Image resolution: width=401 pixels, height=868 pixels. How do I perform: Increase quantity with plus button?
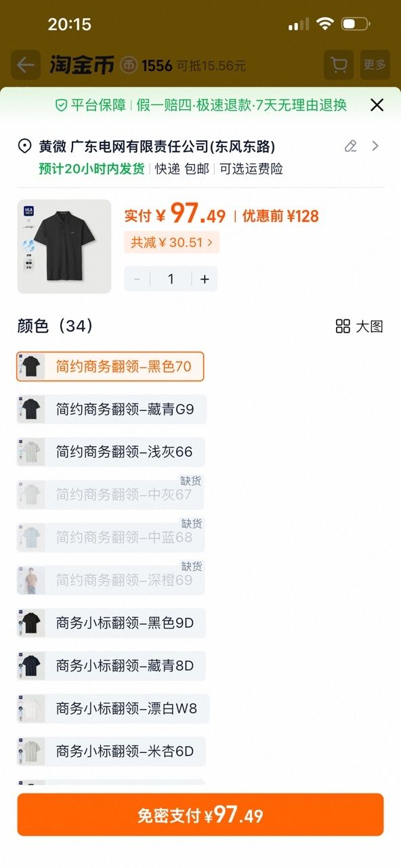click(x=205, y=279)
